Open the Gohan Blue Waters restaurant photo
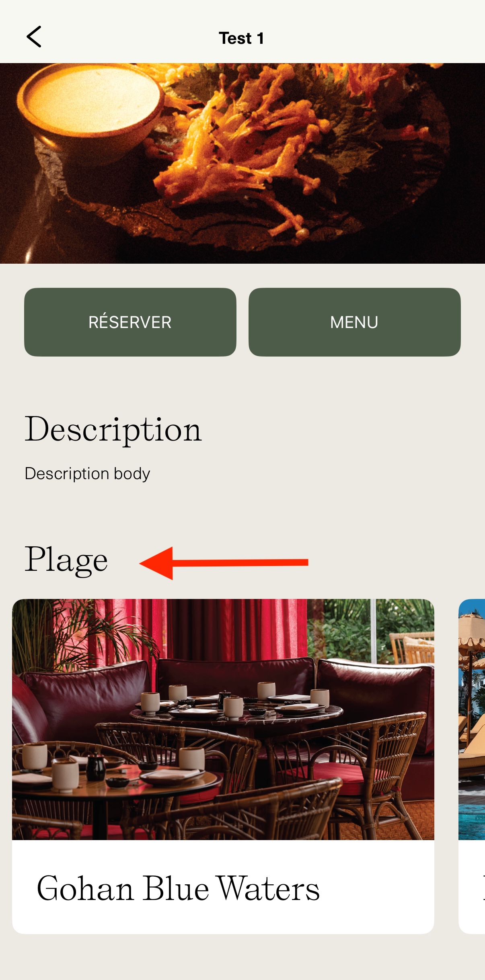 [223, 719]
